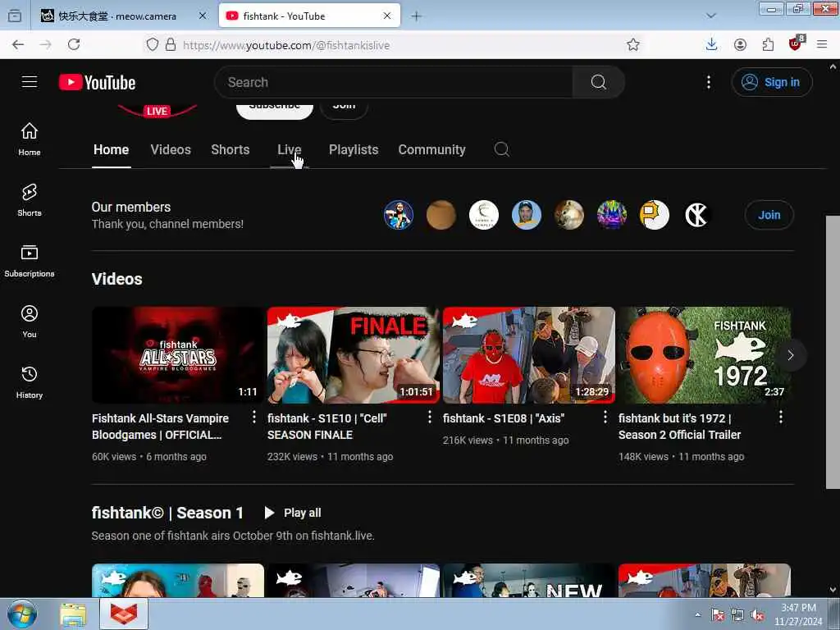Screen dimensions: 840x630
Task: Open You in the left sidebar
Action: click(30, 322)
